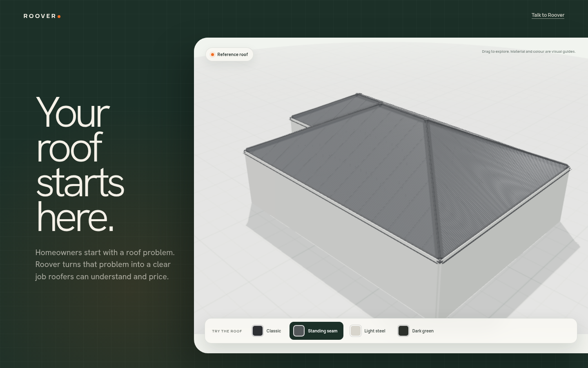588x368 pixels.
Task: Click the orange dot in Reference roof badge
Action: [x=212, y=54]
